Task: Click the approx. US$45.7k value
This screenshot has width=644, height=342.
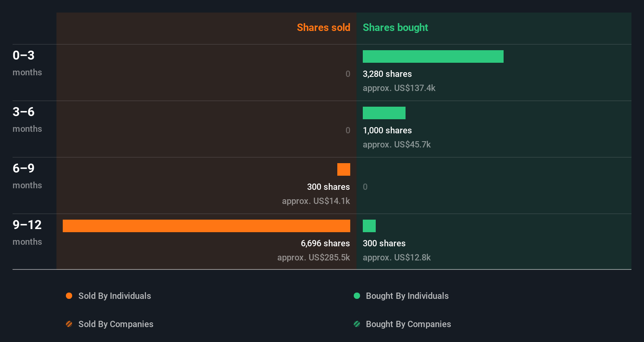Action: point(397,145)
